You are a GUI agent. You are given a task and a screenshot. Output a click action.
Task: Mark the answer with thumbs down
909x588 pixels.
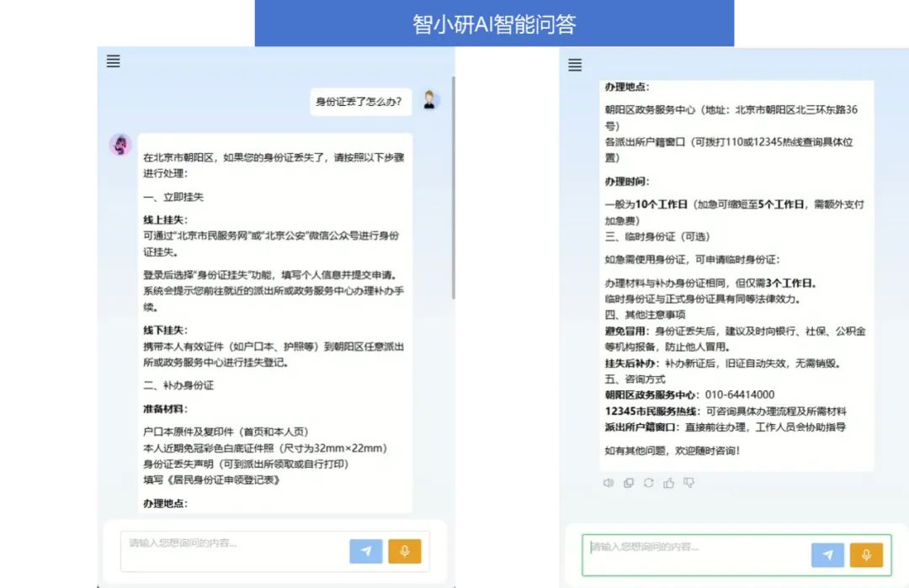click(688, 483)
